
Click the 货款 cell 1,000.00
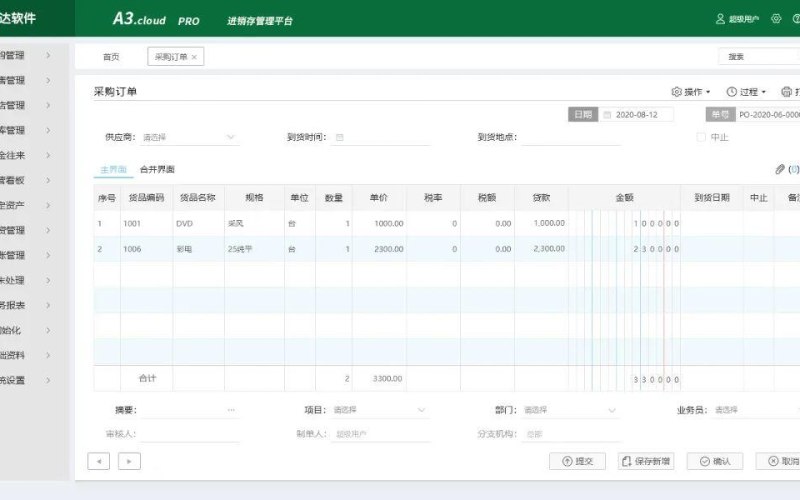coord(541,223)
